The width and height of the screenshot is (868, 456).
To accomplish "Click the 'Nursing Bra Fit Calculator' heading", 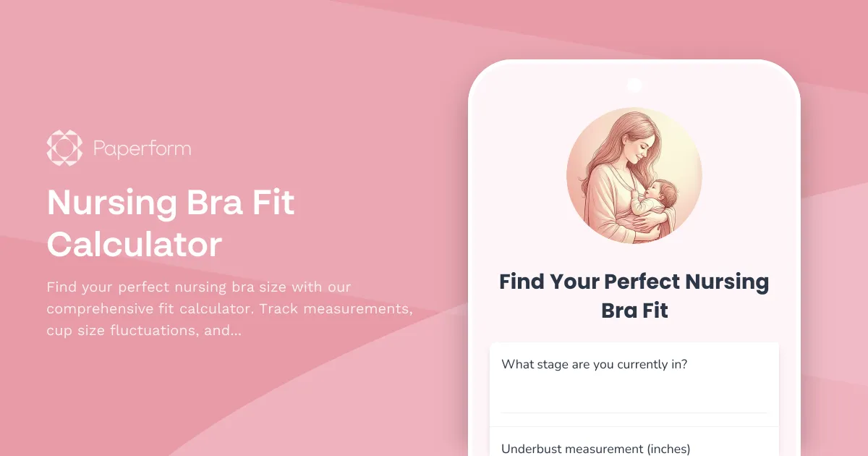I will tap(170, 223).
